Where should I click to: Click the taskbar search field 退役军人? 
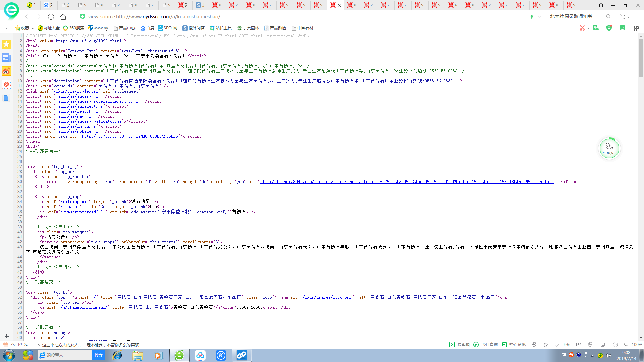[x=65, y=355]
